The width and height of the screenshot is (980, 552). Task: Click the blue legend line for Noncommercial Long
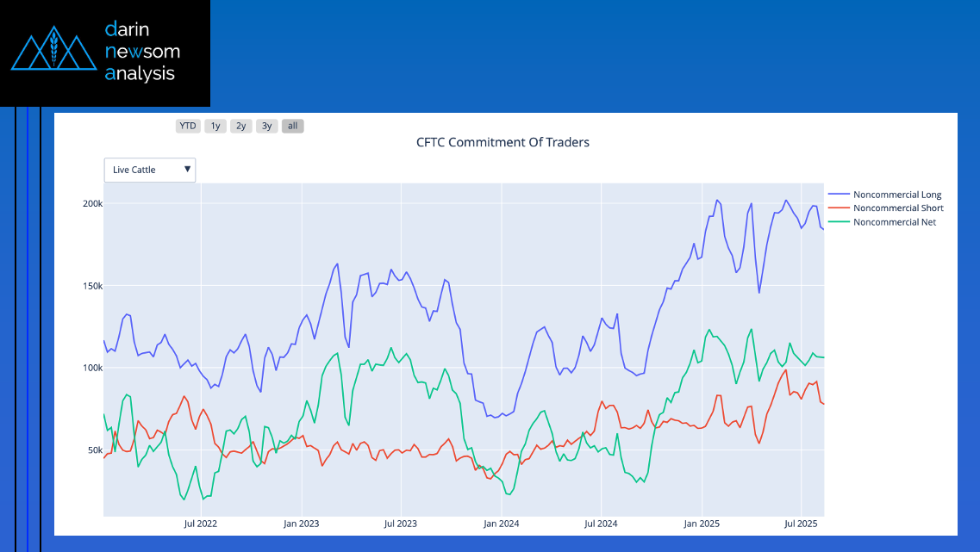(x=838, y=195)
